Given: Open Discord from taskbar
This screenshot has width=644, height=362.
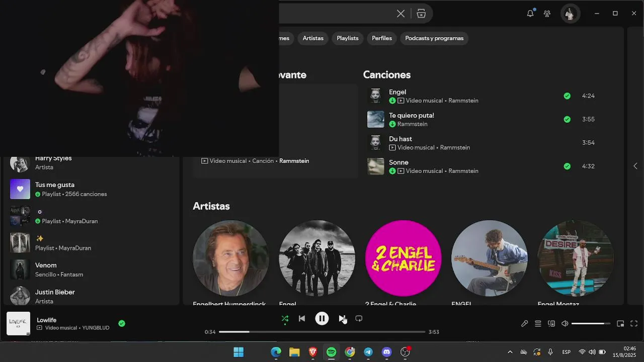Looking at the screenshot, I should (386, 352).
